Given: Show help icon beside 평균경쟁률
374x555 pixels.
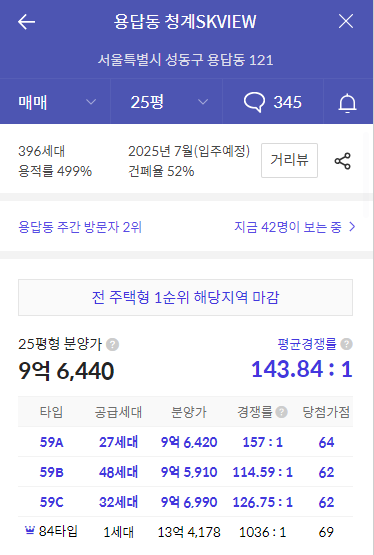Looking at the screenshot, I should tap(347, 344).
